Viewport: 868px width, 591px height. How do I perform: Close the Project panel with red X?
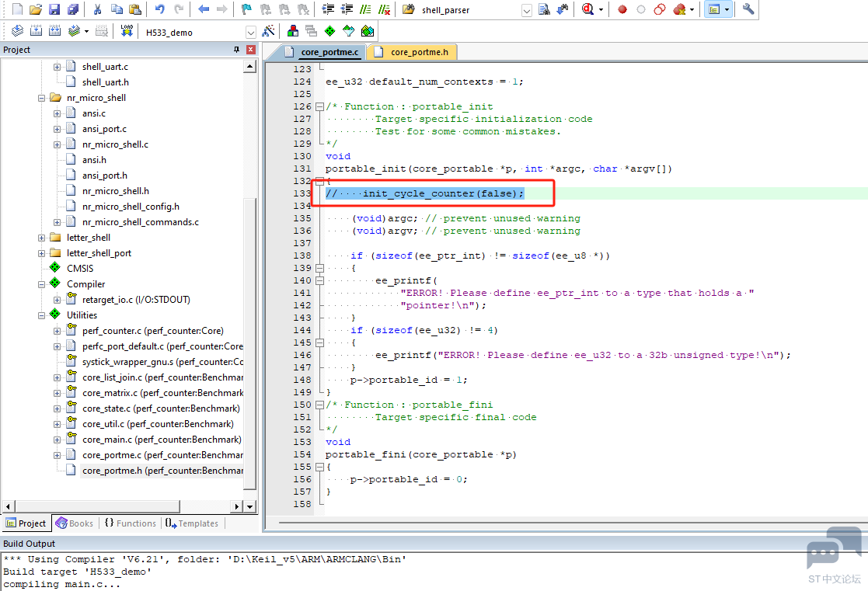(251, 49)
